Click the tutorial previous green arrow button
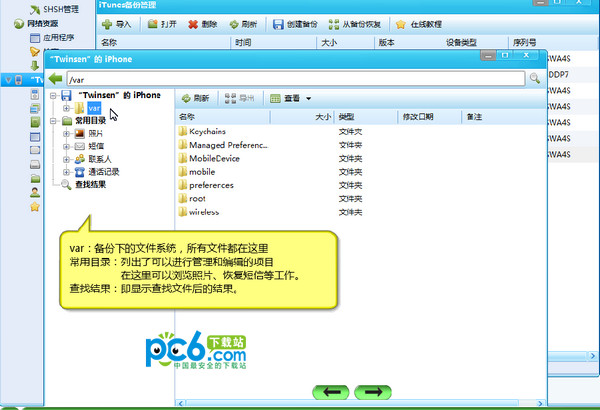 (331, 392)
